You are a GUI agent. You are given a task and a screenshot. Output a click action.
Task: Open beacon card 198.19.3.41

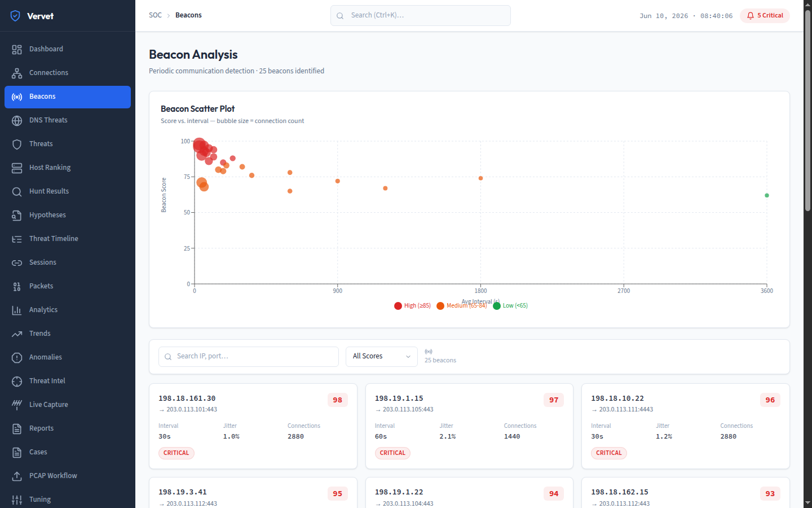click(253, 493)
